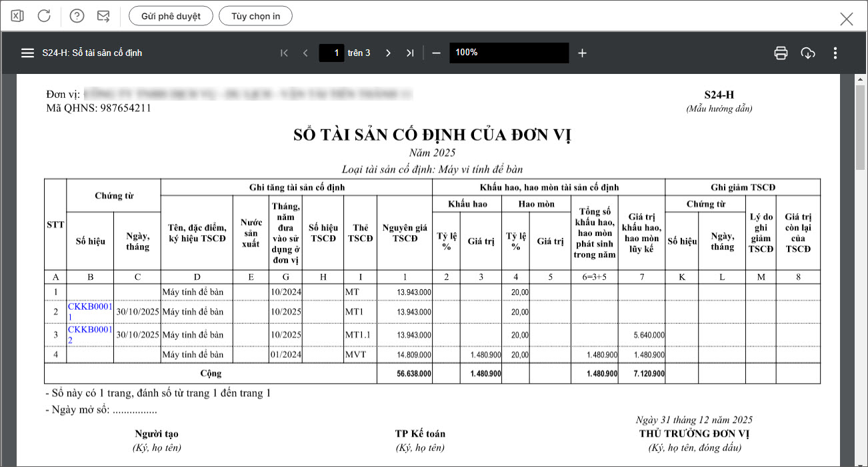Print the document using printer icon

tap(781, 53)
